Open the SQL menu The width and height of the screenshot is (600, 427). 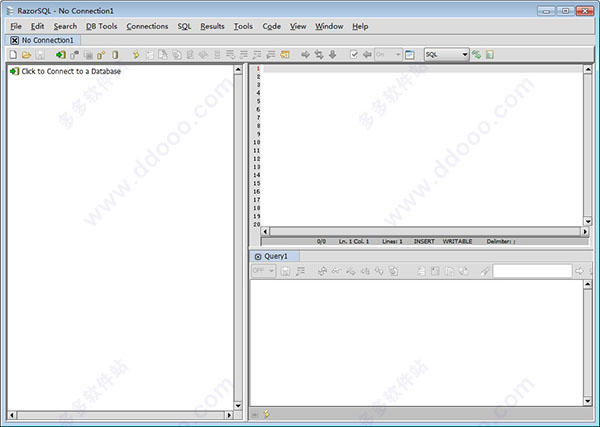tap(184, 26)
